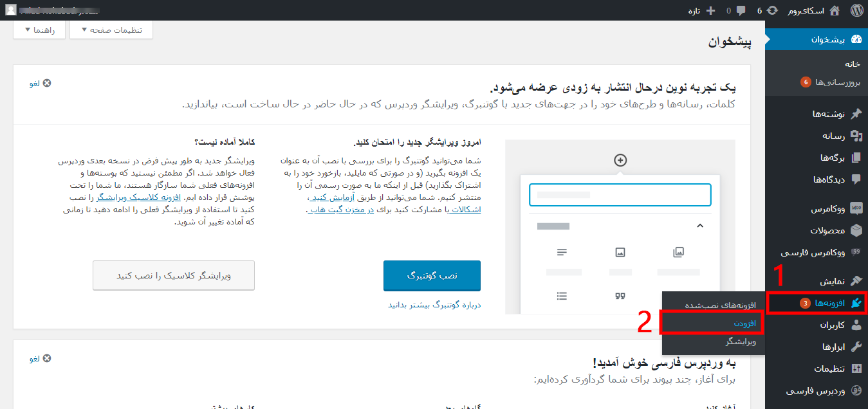Viewport: 868px width, 409px height.
Task: Open the updates icon showing 6 in admin bar
Action: pyautogui.click(x=773, y=10)
